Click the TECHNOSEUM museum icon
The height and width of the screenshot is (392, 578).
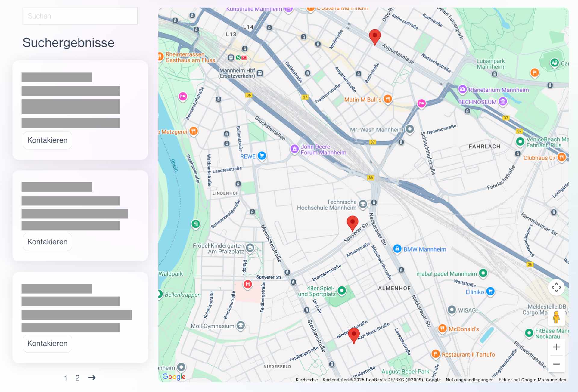click(x=503, y=102)
